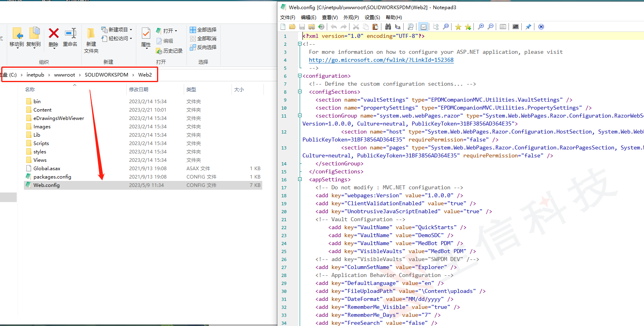This screenshot has width=644, height=326.
Task: Open the New item (新建项目) dropdown
Action: click(x=116, y=29)
